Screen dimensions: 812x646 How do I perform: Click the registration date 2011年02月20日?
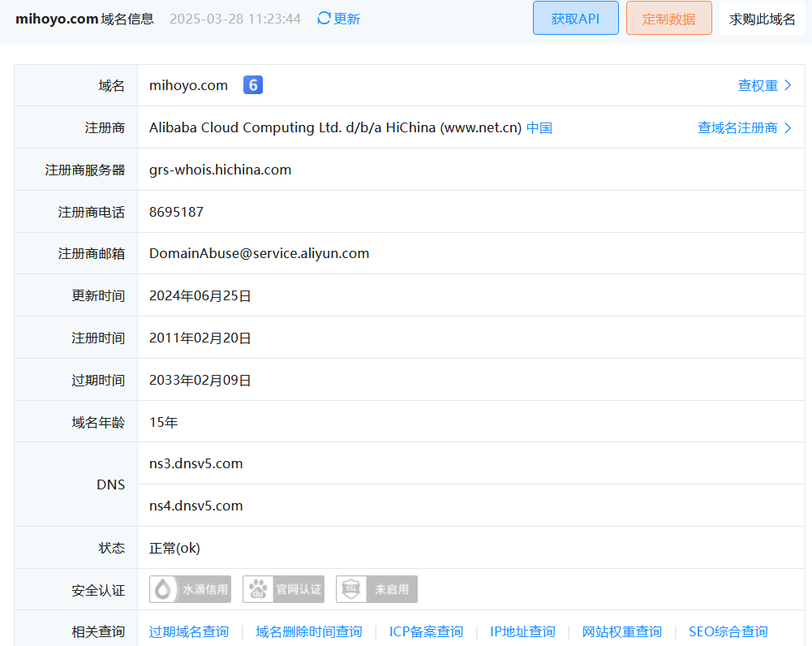click(200, 338)
